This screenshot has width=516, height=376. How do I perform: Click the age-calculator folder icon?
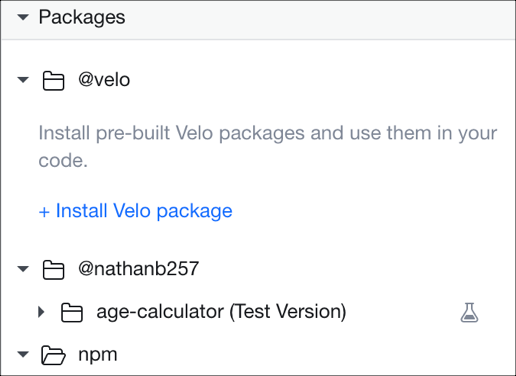pos(72,313)
